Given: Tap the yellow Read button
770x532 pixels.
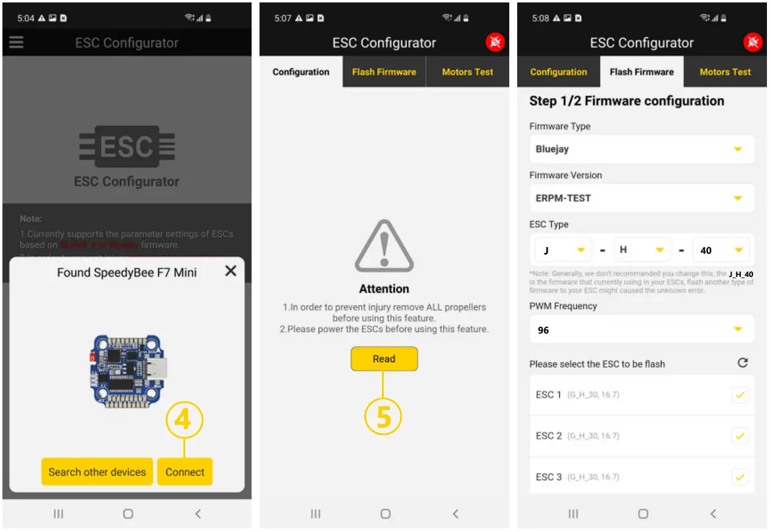Looking at the screenshot, I should [384, 359].
